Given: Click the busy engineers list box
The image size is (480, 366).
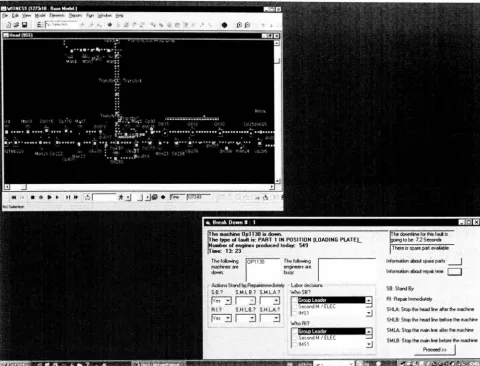Looking at the screenshot, I should click(347, 270).
